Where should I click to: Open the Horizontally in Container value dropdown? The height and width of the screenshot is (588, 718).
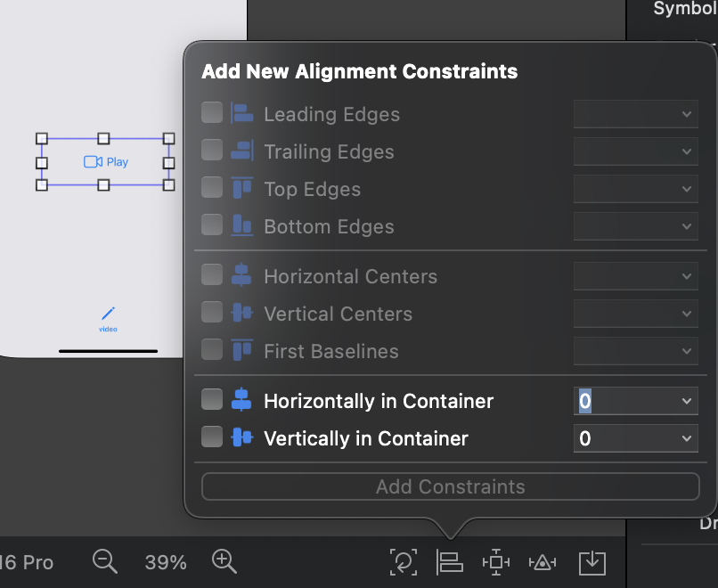pyautogui.click(x=687, y=401)
